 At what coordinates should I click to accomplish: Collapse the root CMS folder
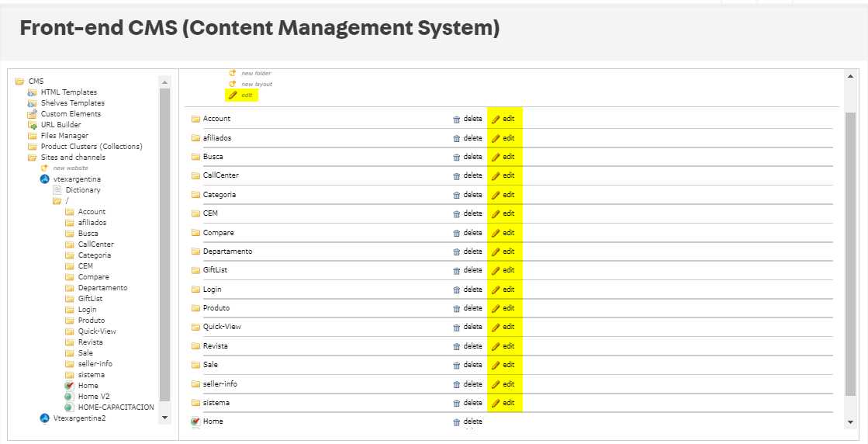(x=19, y=82)
